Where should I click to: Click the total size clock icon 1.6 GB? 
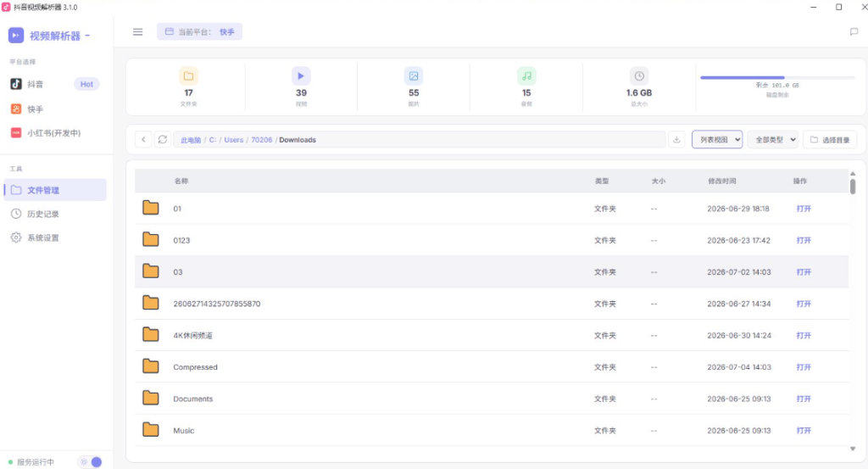[x=639, y=75]
